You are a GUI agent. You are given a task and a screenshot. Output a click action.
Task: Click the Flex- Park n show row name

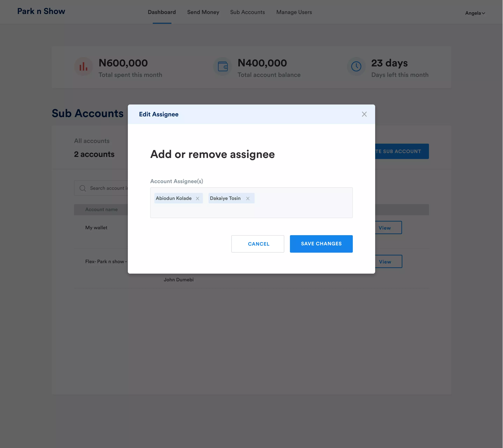pos(106,261)
